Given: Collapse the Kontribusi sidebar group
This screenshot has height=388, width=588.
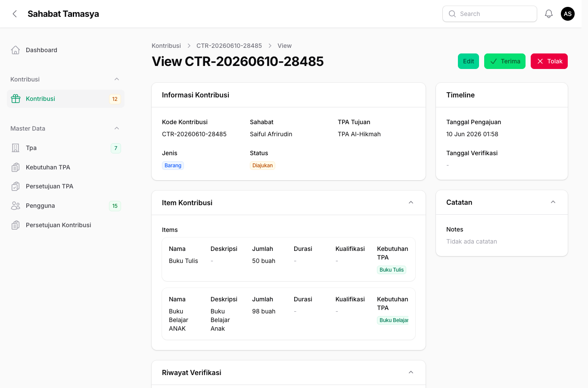Looking at the screenshot, I should coord(117,79).
